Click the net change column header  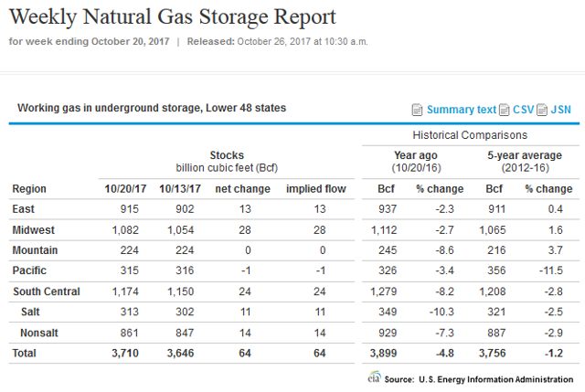(x=242, y=189)
